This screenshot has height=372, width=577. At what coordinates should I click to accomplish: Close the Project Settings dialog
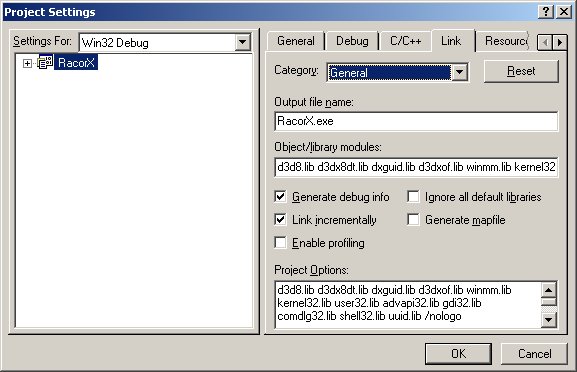[564, 12]
